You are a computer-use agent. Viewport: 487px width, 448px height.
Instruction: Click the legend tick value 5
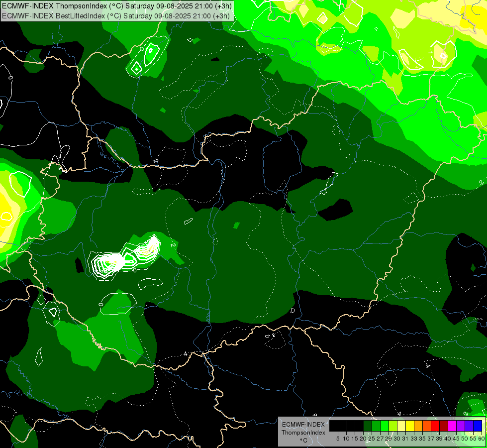tap(338, 439)
